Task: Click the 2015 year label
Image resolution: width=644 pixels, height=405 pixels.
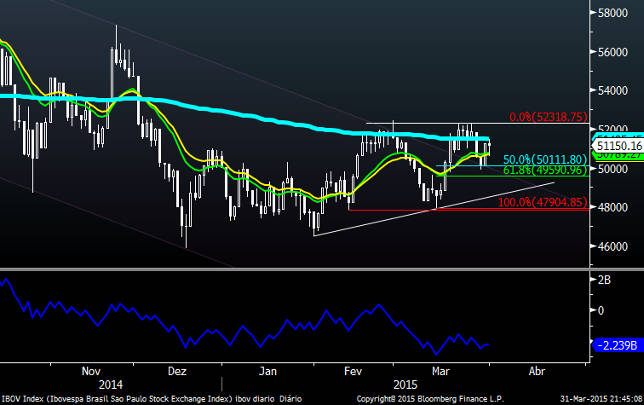Action: 403,383
